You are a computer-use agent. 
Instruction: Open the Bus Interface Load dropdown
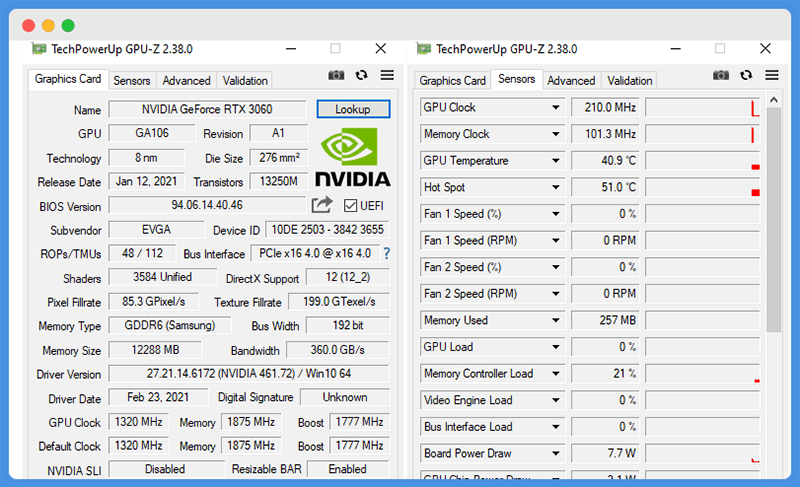click(556, 427)
